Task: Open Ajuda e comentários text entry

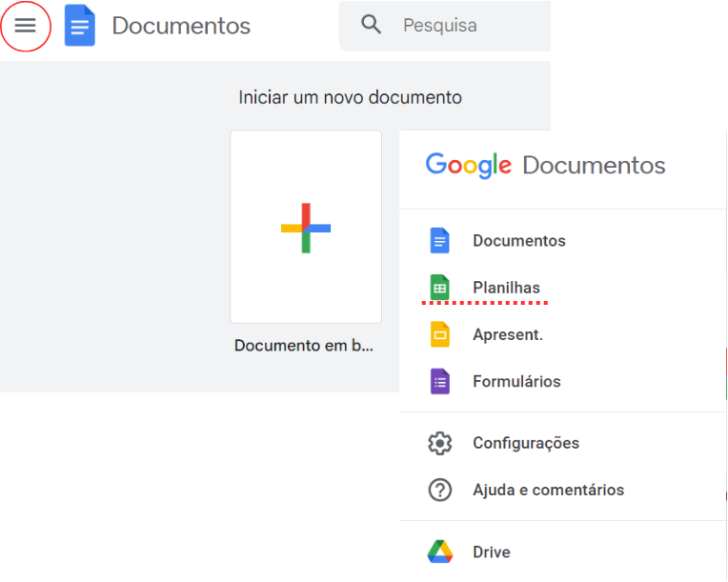Action: 548,491
